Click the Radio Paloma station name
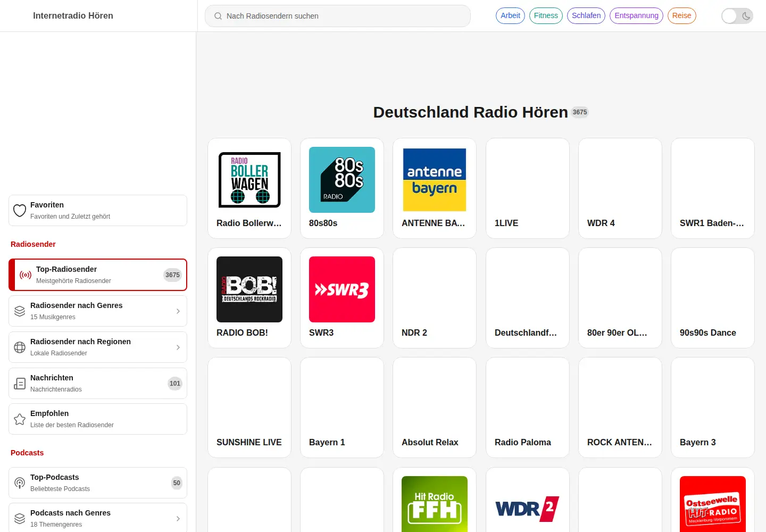This screenshot has height=532, width=766. [x=523, y=443]
